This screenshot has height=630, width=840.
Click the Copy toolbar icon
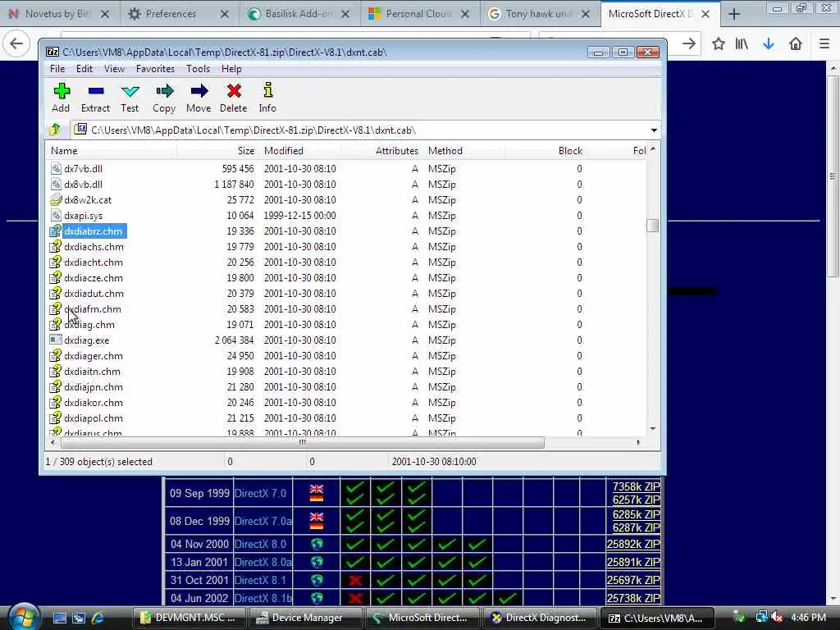(164, 91)
